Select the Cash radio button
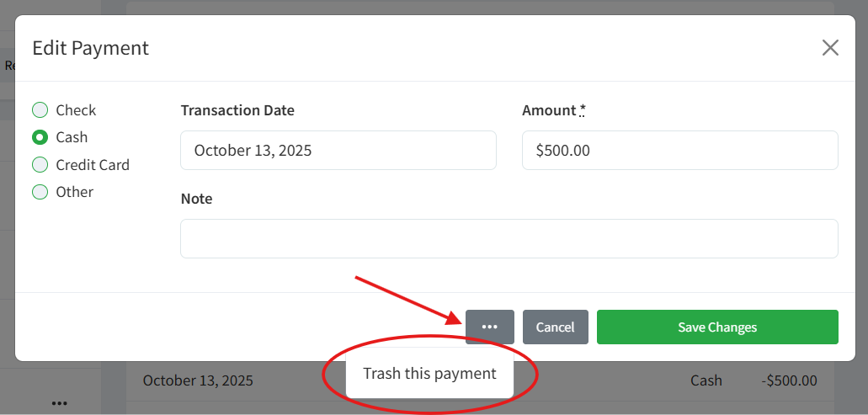 [x=40, y=137]
